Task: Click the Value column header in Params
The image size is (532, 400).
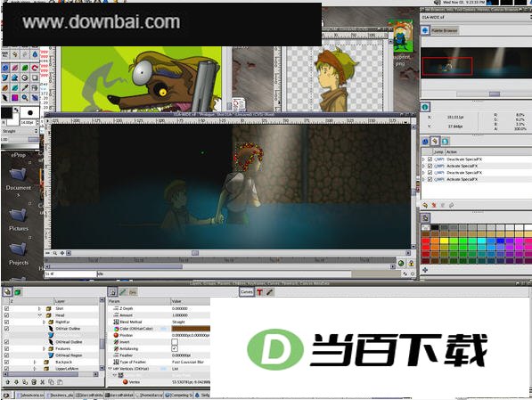Action: tap(191, 301)
